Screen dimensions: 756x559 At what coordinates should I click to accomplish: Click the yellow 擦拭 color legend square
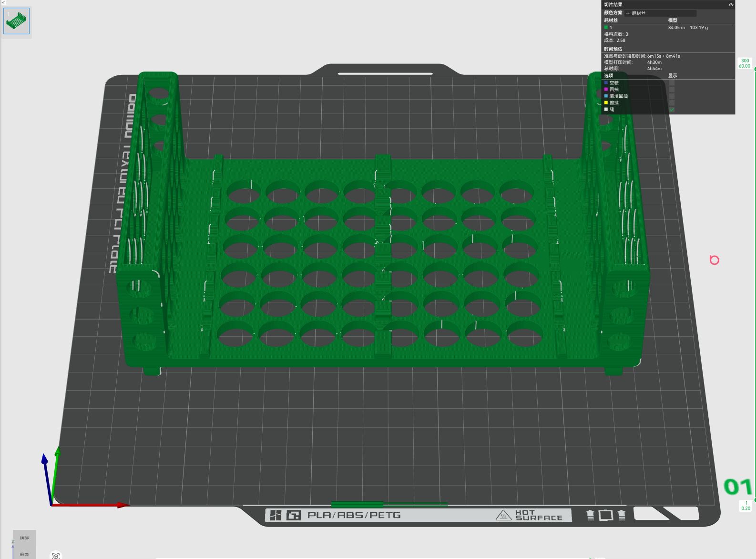(606, 103)
